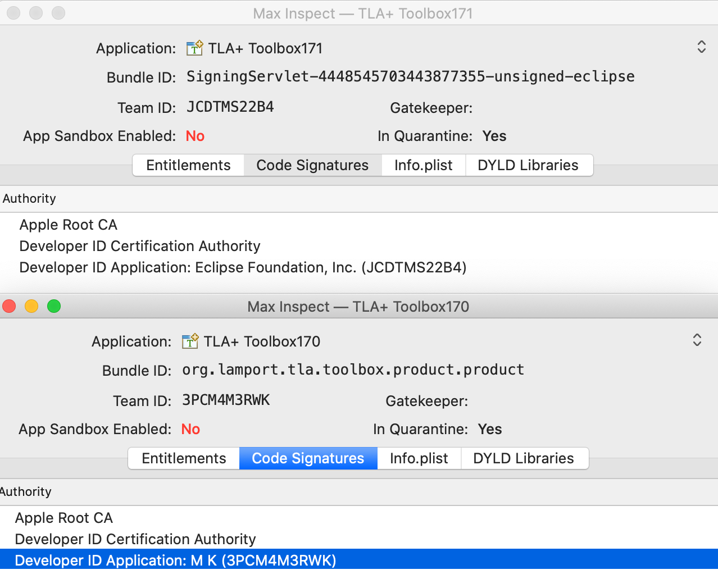
Task: Switch to the Entitlements tab for Toolbox171
Action: click(x=188, y=165)
